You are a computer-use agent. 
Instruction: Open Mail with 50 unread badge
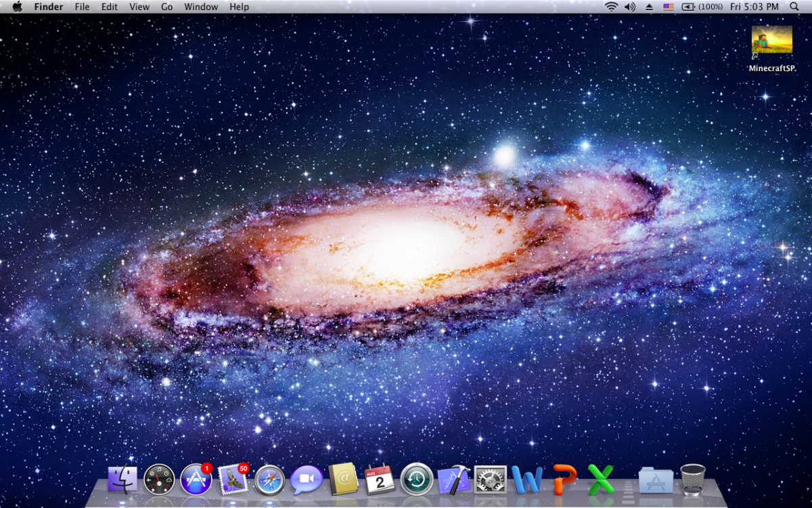[x=233, y=480]
